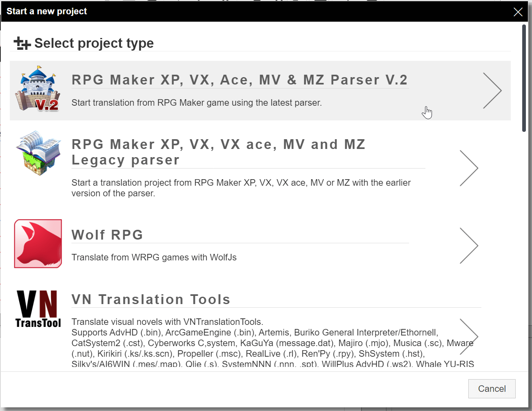The height and width of the screenshot is (411, 532).
Task: Open Wolf RPG chevron arrow
Action: (x=469, y=246)
